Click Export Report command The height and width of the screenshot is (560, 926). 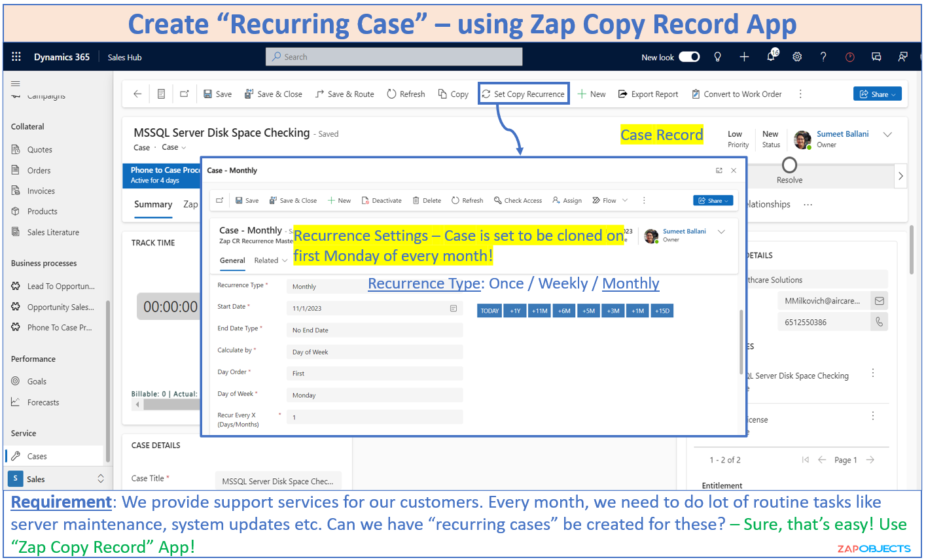(648, 94)
